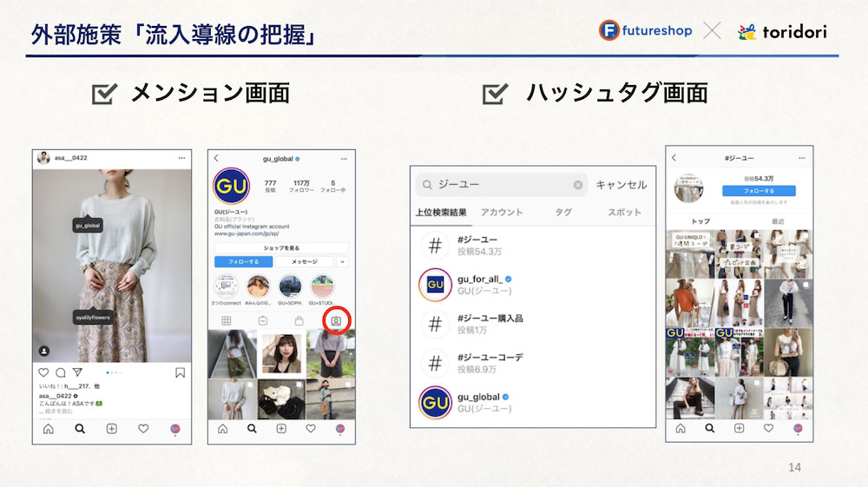Image resolution: width=868 pixels, height=487 pixels.
Task: Switch to grid view on gu_global profile
Action: (x=227, y=321)
